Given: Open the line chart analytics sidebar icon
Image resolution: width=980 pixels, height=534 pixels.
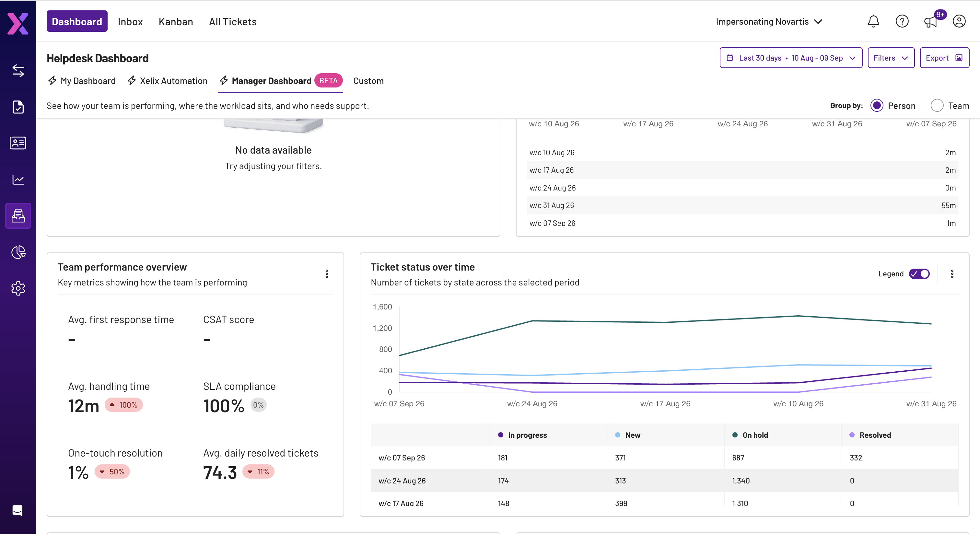Looking at the screenshot, I should click(x=18, y=180).
